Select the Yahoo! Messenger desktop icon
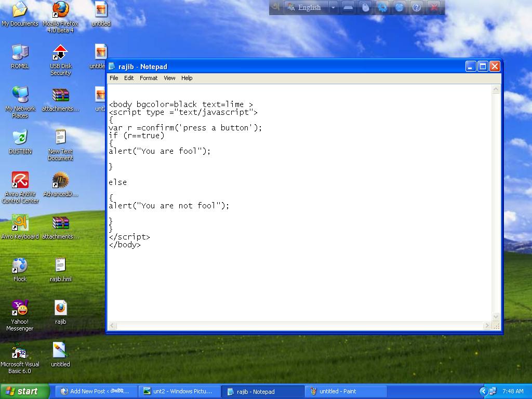 click(x=20, y=308)
